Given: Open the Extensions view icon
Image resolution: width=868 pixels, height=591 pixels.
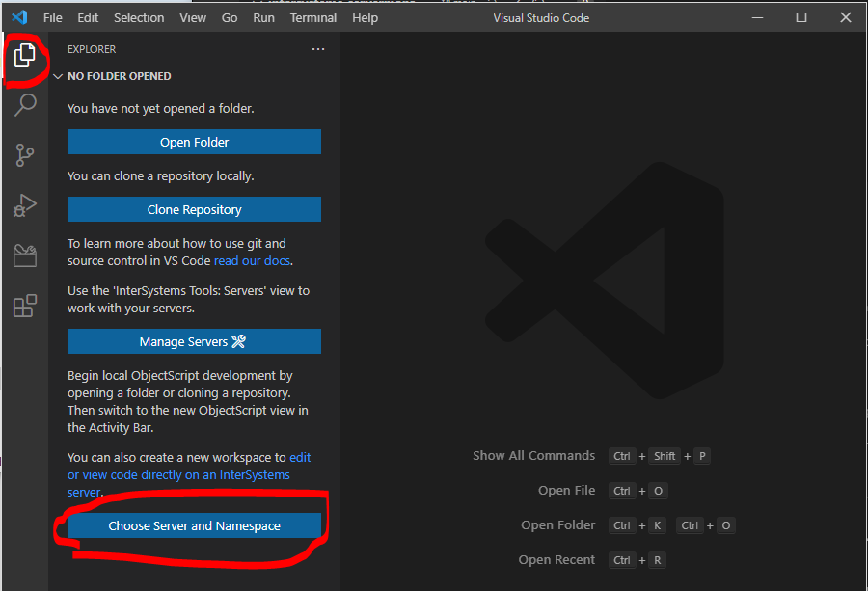Looking at the screenshot, I should (25, 306).
